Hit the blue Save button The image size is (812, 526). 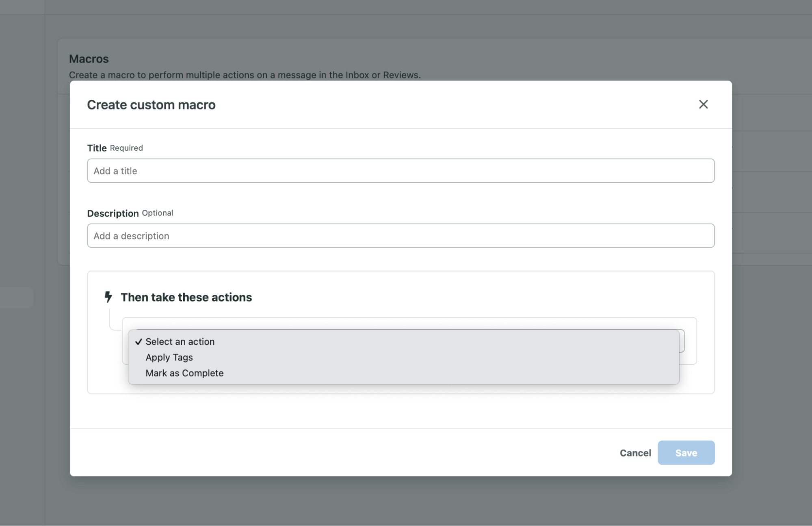686,453
